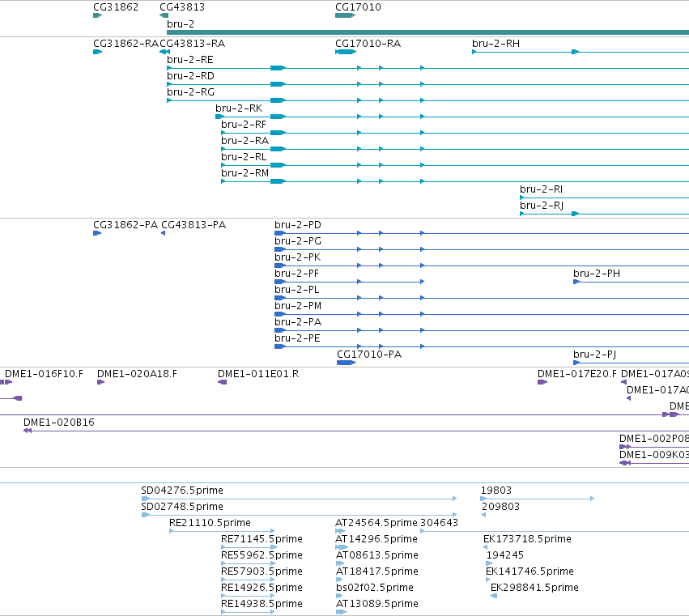The height and width of the screenshot is (616, 689).
Task: Click the AT13089.5prime EST glyph
Action: 341,612
